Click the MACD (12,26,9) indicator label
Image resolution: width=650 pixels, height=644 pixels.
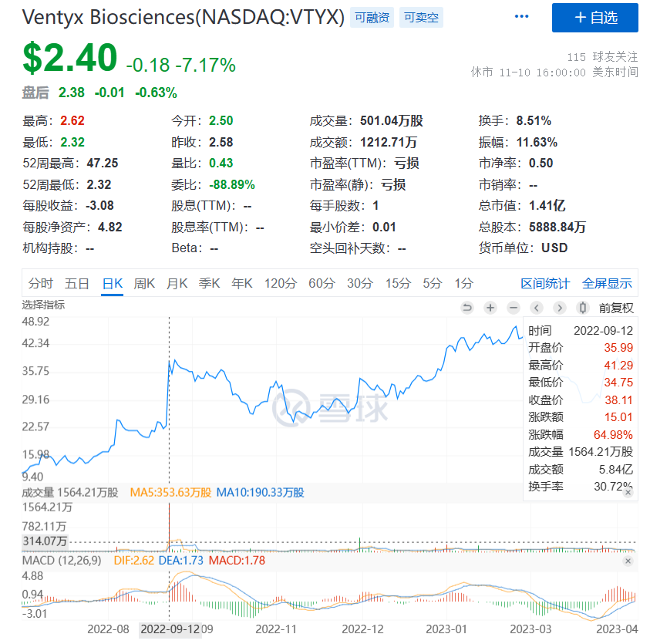coord(62,561)
